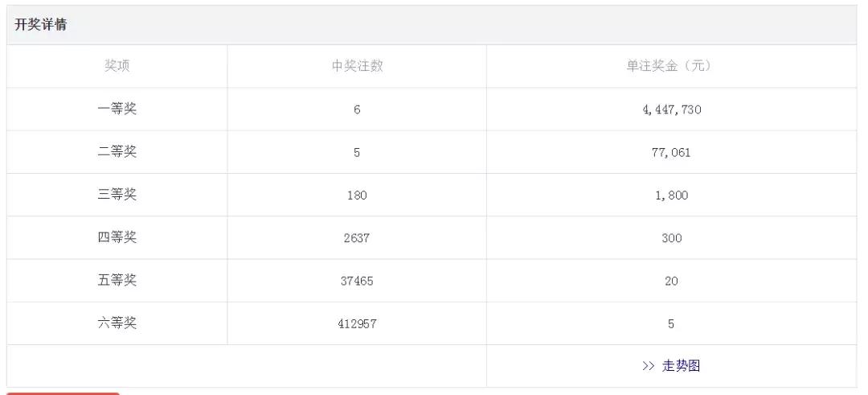The width and height of the screenshot is (868, 395).
Task: Click the third prize winner count 180
Action: pos(357,195)
